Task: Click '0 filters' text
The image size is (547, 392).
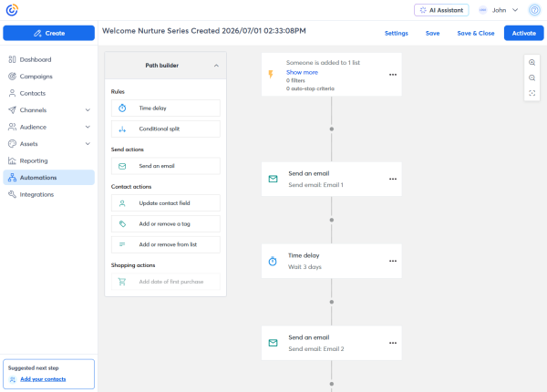Action: point(295,80)
